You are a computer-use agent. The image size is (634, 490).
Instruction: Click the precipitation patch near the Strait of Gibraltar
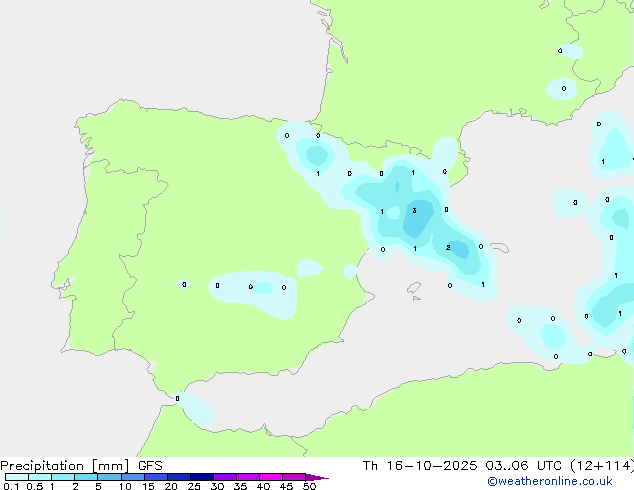coord(195,408)
